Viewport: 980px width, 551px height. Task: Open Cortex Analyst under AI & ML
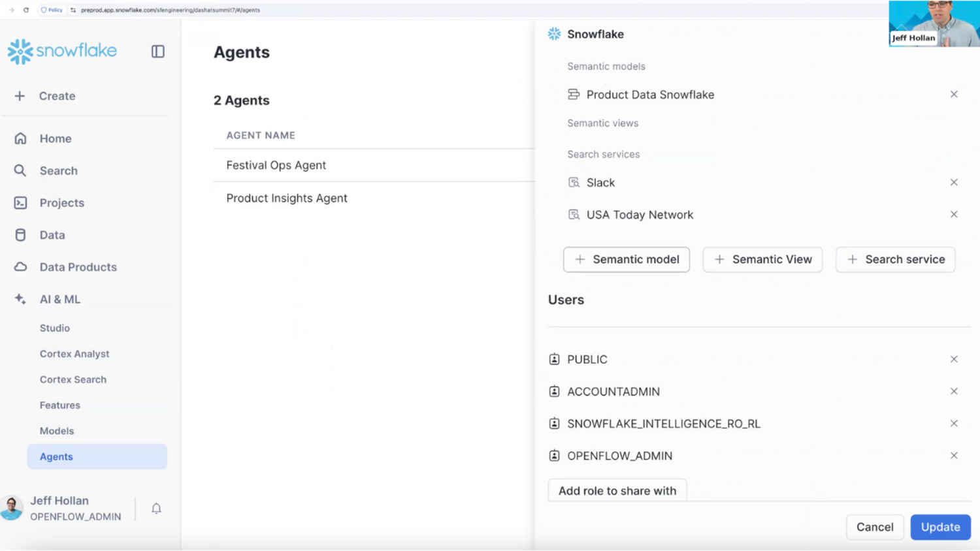tap(74, 354)
